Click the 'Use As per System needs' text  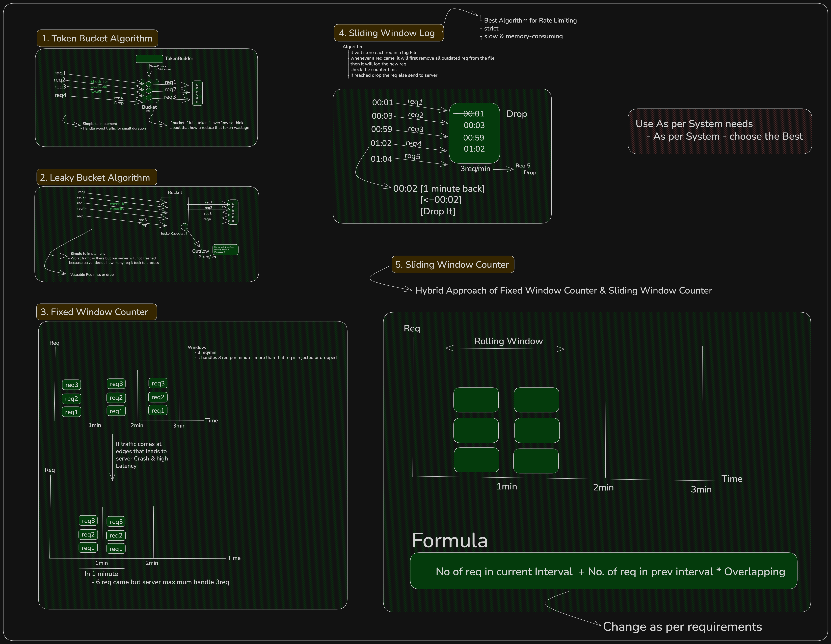pos(694,124)
